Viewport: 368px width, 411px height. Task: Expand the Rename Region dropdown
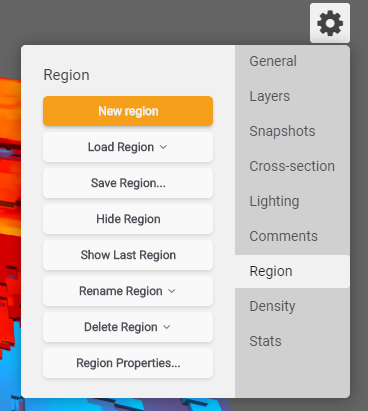[128, 291]
